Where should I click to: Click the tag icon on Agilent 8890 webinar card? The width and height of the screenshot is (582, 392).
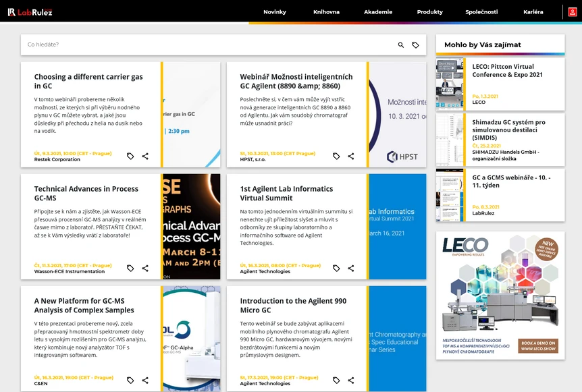(x=336, y=155)
